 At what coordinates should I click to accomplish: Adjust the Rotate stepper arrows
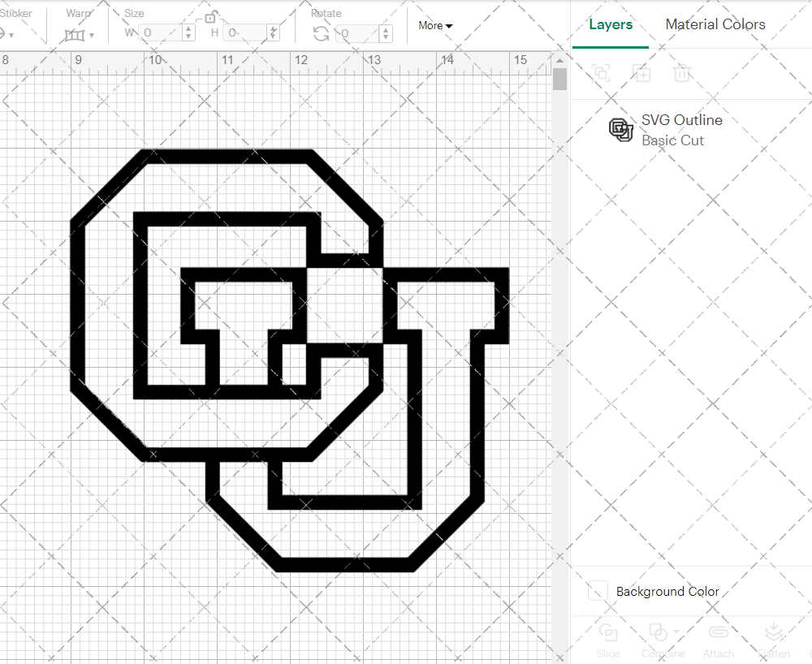386,33
